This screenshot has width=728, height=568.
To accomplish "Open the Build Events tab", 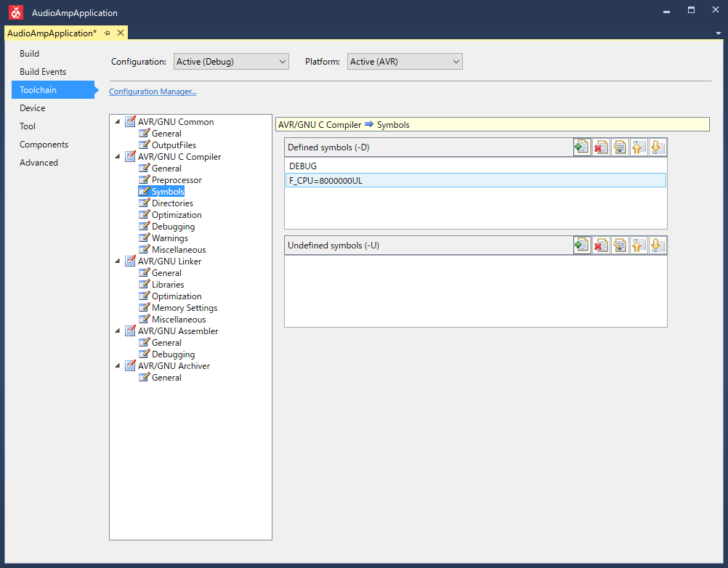I will 43,71.
